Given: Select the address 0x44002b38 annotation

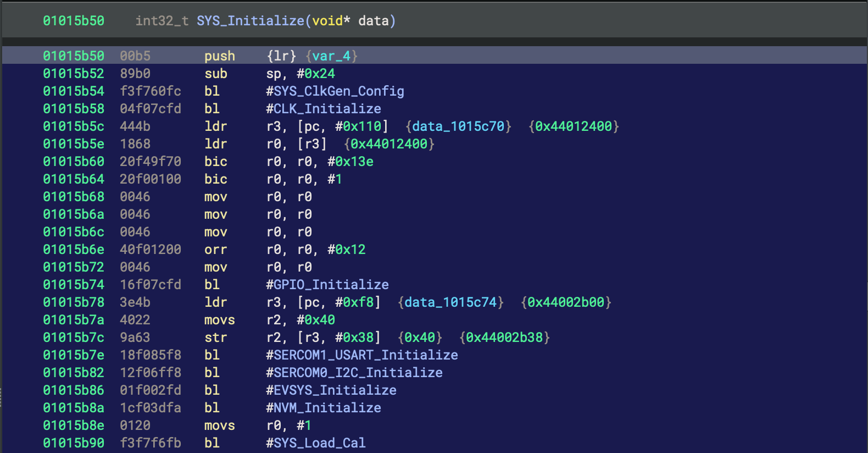Looking at the screenshot, I should tap(504, 338).
